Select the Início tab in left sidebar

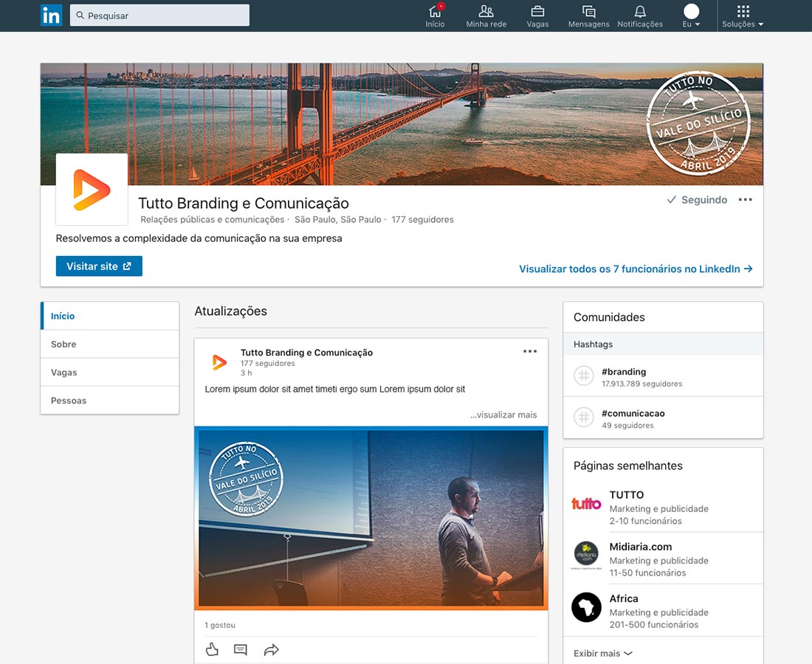110,316
